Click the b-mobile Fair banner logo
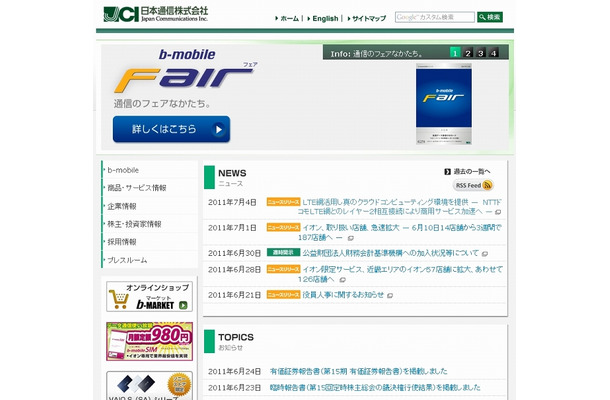Screen dimensions: 610x400 [186, 71]
